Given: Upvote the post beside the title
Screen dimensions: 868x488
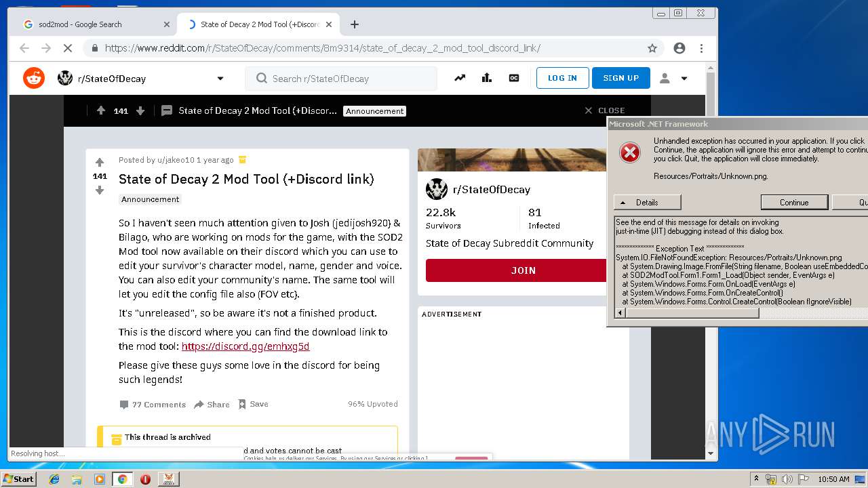Looking at the screenshot, I should 100,163.
